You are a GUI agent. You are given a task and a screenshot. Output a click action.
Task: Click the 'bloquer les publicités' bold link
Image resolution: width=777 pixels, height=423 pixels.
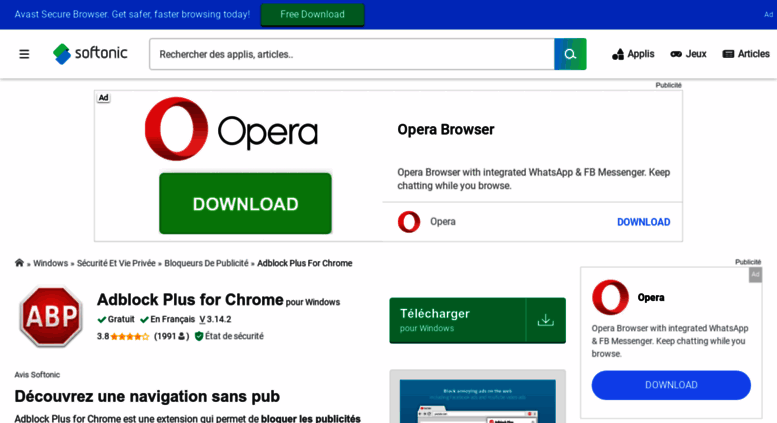pos(311,419)
